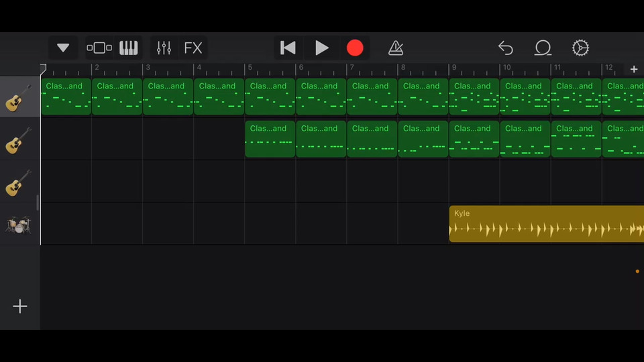Start recording with the red Record button
Viewport: 644px width, 362px height.
point(355,48)
